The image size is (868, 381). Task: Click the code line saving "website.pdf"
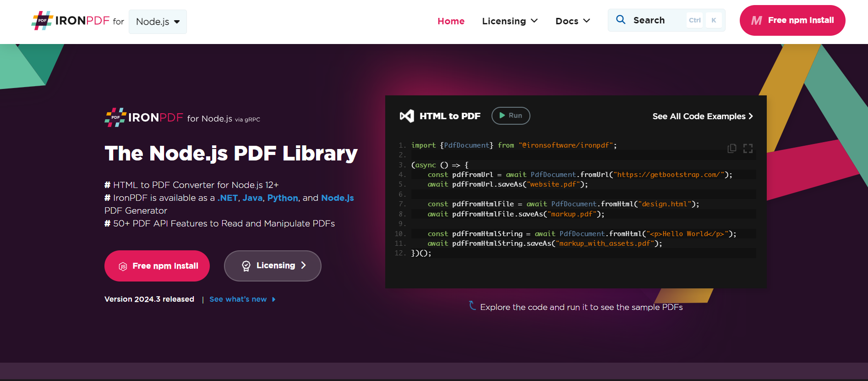[x=508, y=184]
